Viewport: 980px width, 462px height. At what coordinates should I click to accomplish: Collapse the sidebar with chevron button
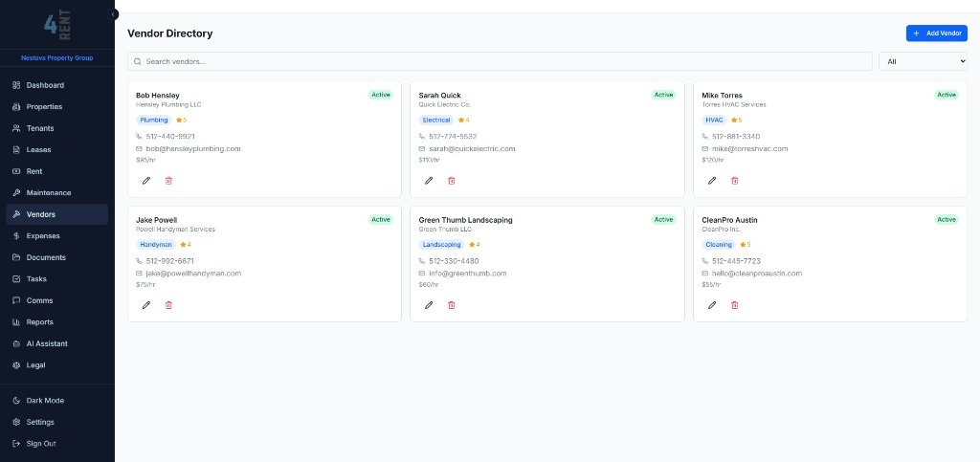pos(113,13)
